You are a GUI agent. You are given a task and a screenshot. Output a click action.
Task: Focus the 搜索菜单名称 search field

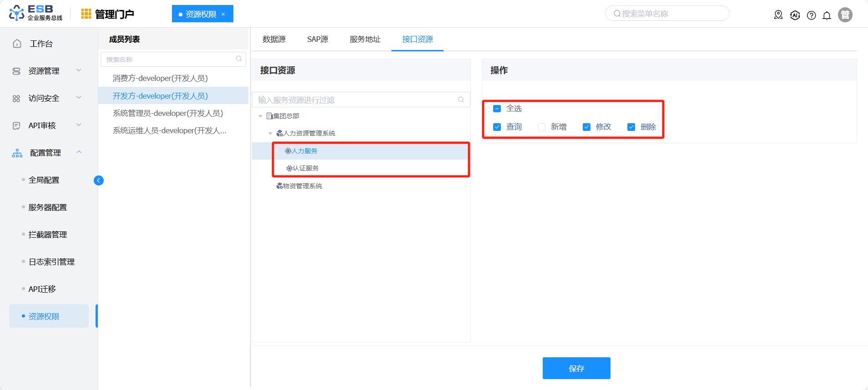point(667,14)
